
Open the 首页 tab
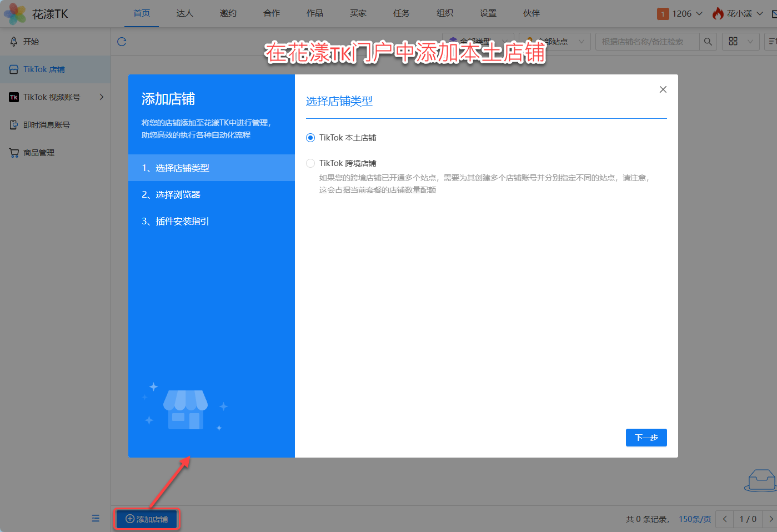(x=142, y=13)
